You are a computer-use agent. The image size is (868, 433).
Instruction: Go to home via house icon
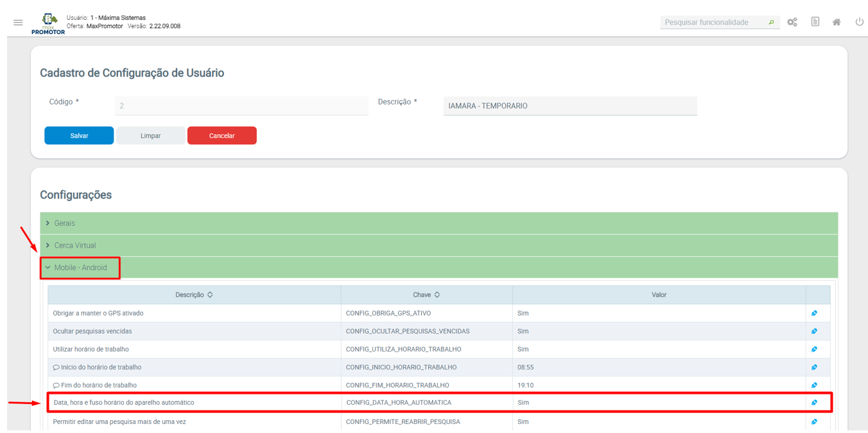tap(837, 22)
